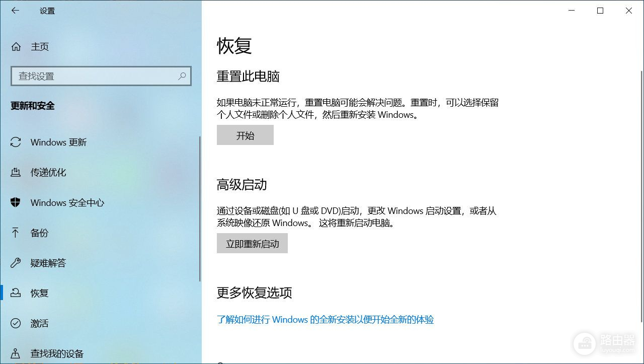
Task: Click the sidebar vertical scrollbar
Action: click(x=200, y=208)
